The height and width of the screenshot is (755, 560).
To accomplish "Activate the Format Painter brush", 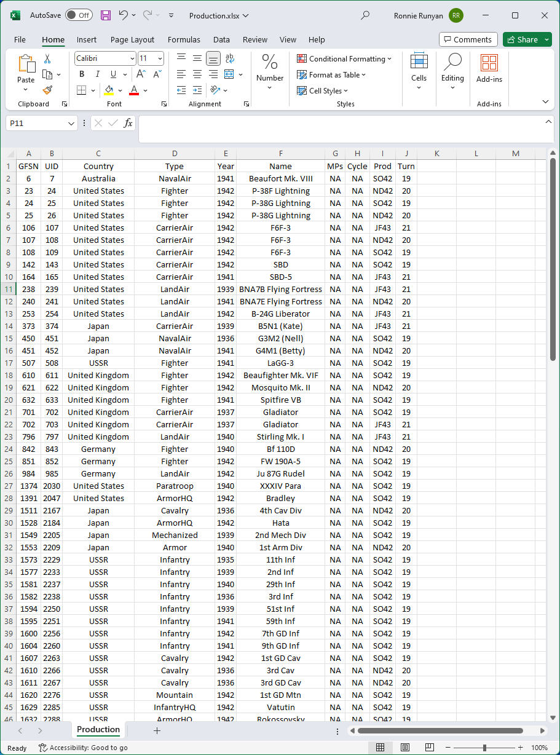I will tap(47, 90).
